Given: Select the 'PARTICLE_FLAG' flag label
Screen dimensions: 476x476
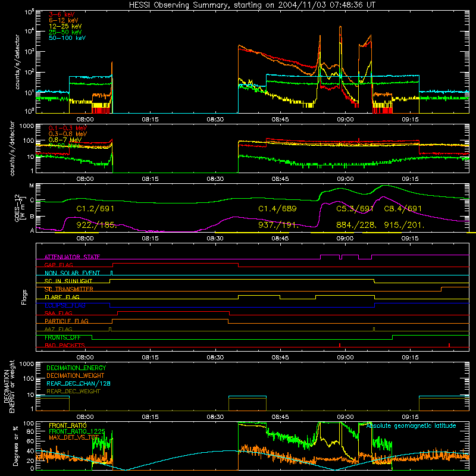Looking at the screenshot, I should [x=67, y=321].
